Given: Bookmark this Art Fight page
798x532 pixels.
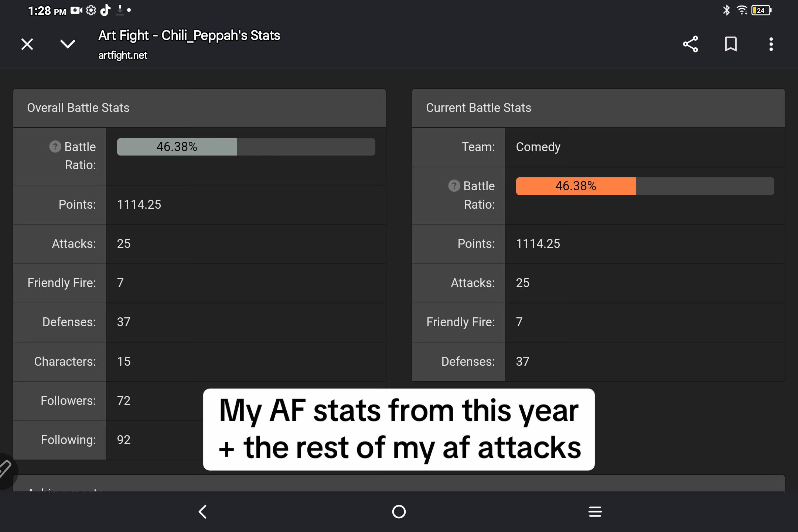Looking at the screenshot, I should click(731, 44).
